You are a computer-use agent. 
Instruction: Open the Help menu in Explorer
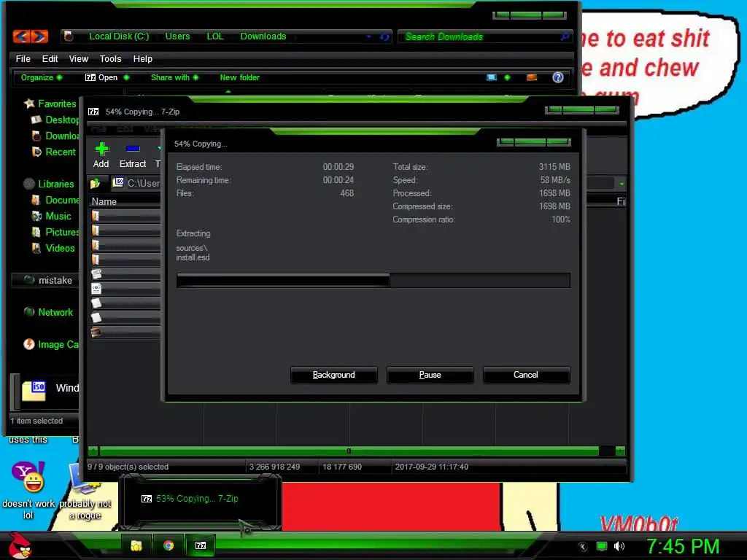point(142,58)
